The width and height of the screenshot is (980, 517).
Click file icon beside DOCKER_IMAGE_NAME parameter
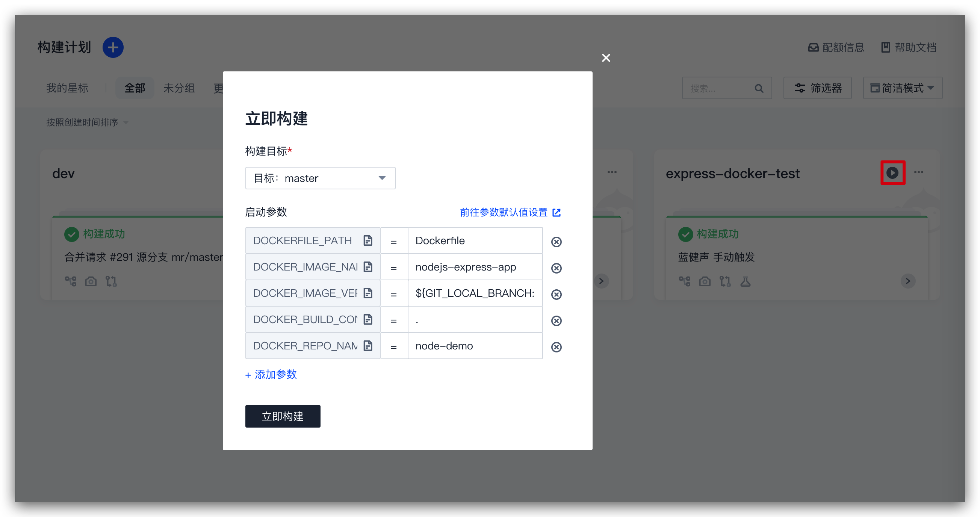[367, 267]
